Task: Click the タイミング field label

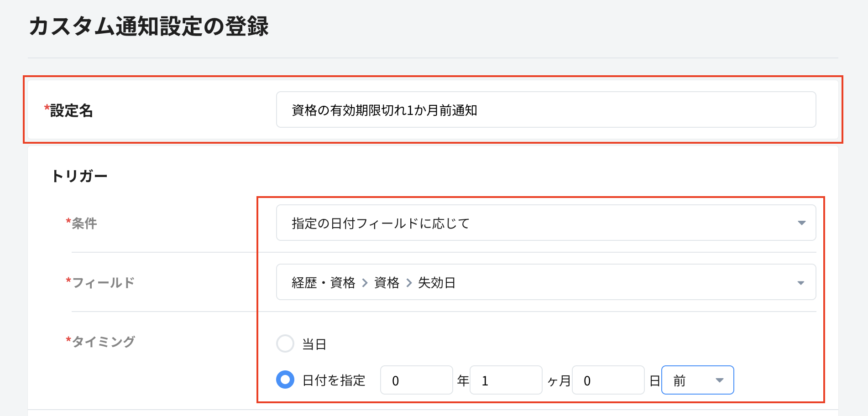Action: 103,342
